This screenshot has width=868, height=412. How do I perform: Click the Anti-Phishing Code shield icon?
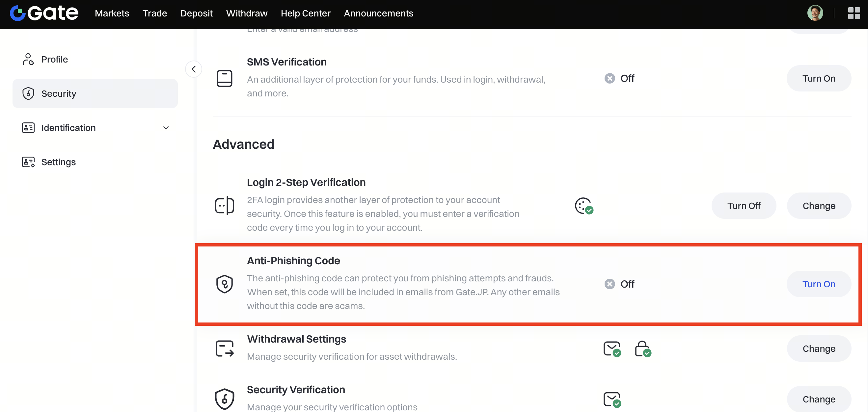(225, 284)
